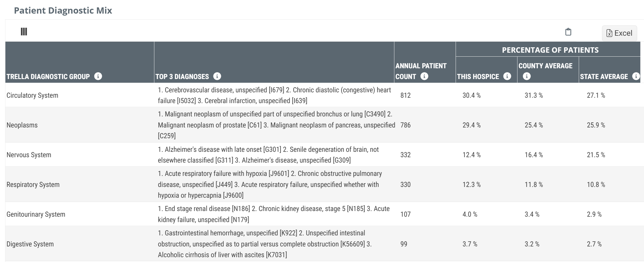Open the column visibility selector icon
Viewport: 644px width, 262px height.
click(24, 31)
